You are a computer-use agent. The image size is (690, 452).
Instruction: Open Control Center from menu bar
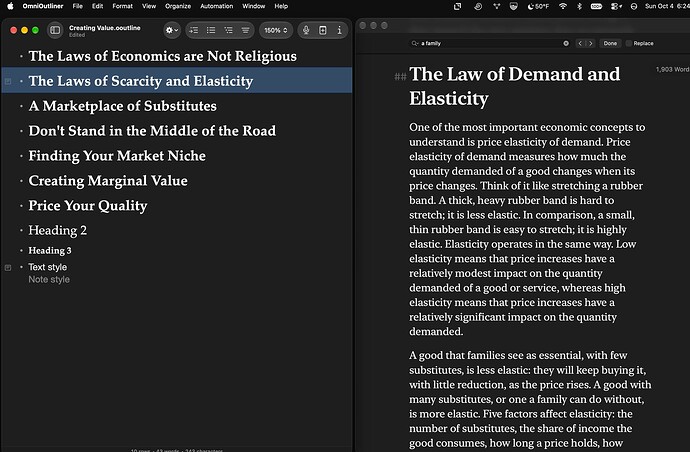616,6
